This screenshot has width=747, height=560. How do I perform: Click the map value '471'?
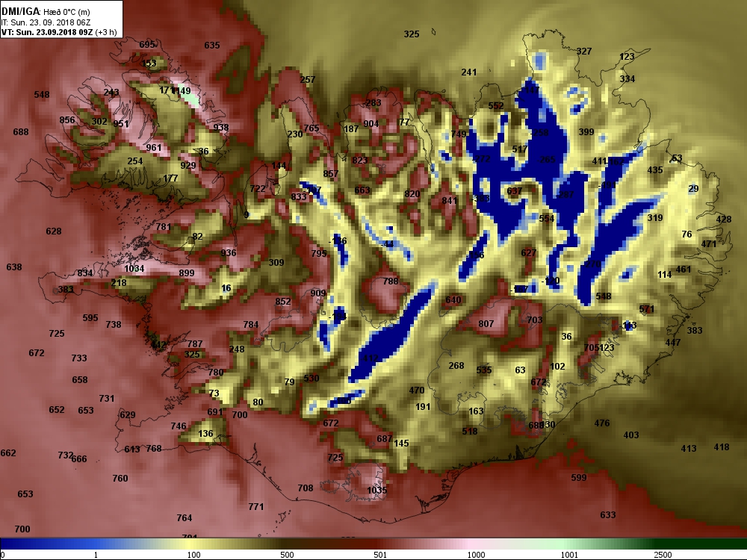tap(709, 243)
